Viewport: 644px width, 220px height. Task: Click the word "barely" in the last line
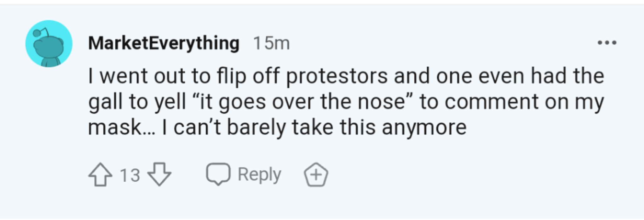pyautogui.click(x=256, y=127)
